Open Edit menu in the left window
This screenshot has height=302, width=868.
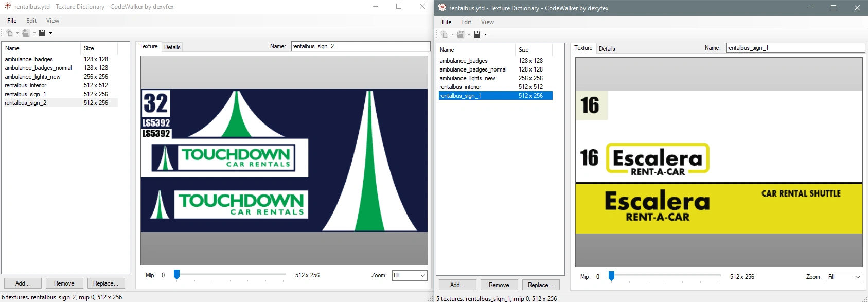pyautogui.click(x=31, y=21)
